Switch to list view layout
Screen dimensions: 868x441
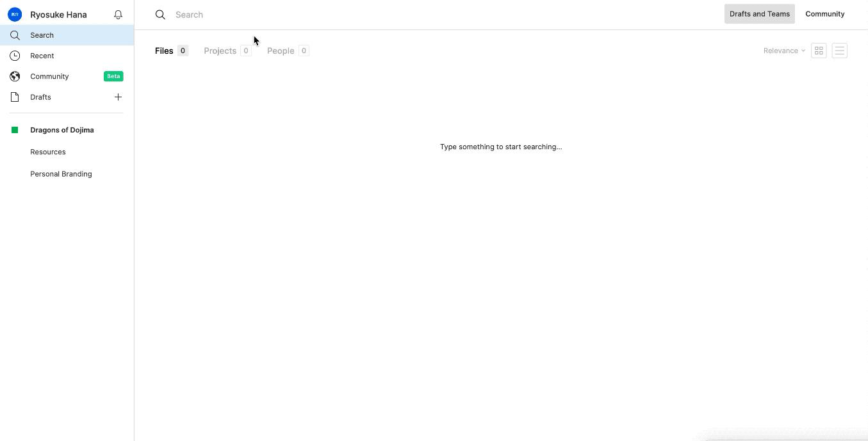840,50
